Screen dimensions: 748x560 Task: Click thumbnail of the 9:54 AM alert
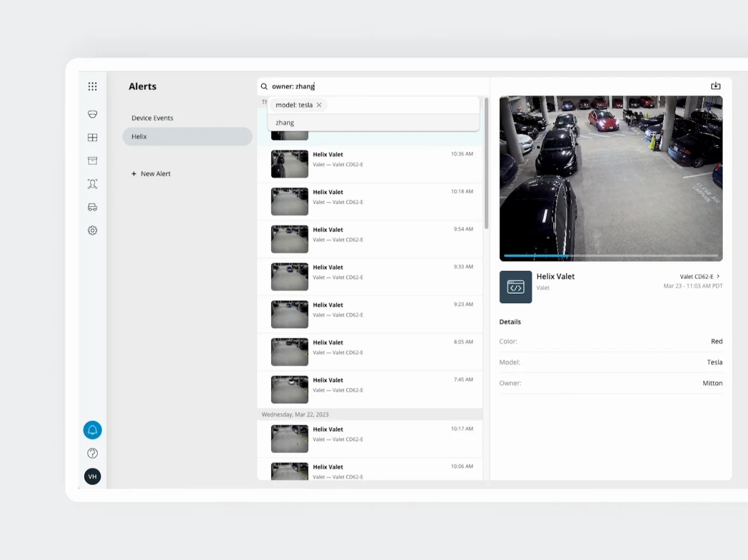point(290,239)
